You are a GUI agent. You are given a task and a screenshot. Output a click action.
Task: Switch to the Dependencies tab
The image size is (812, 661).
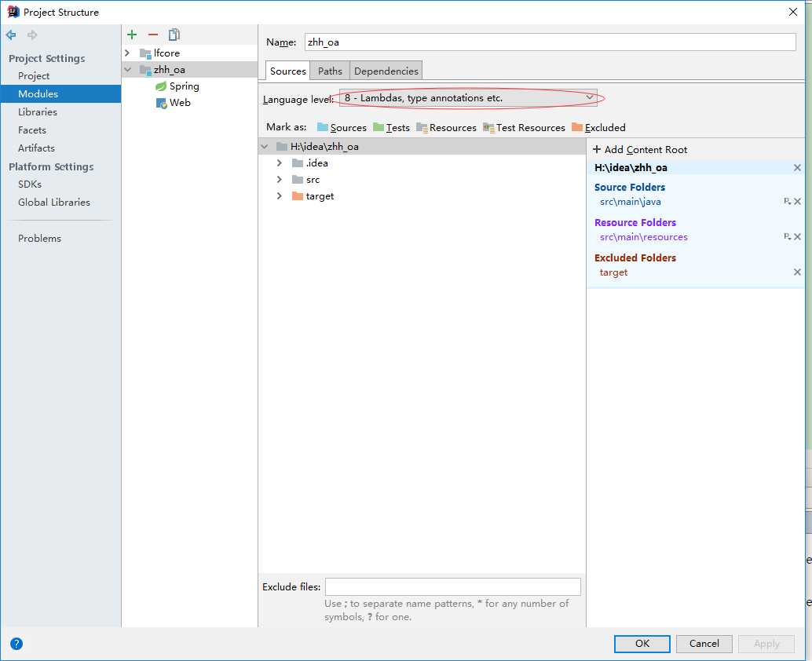tap(386, 71)
